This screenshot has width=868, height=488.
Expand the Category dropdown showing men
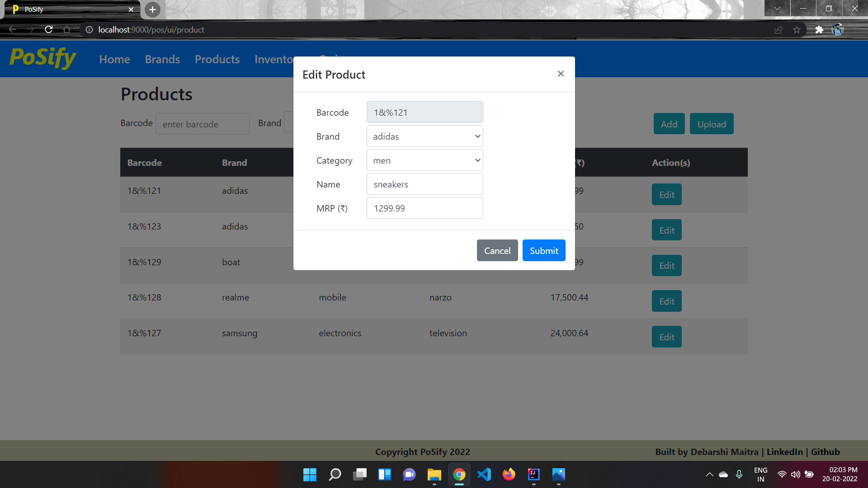[425, 160]
